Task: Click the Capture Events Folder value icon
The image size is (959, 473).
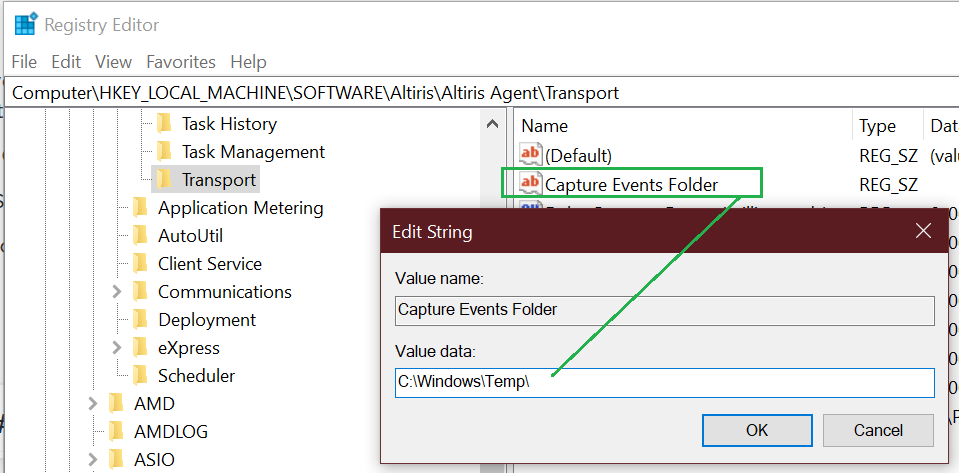Action: coord(530,184)
